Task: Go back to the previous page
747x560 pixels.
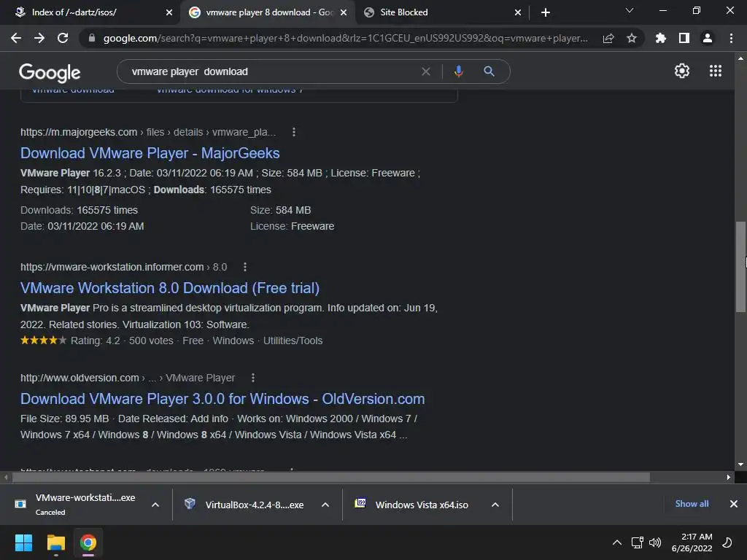Action: click(x=16, y=38)
